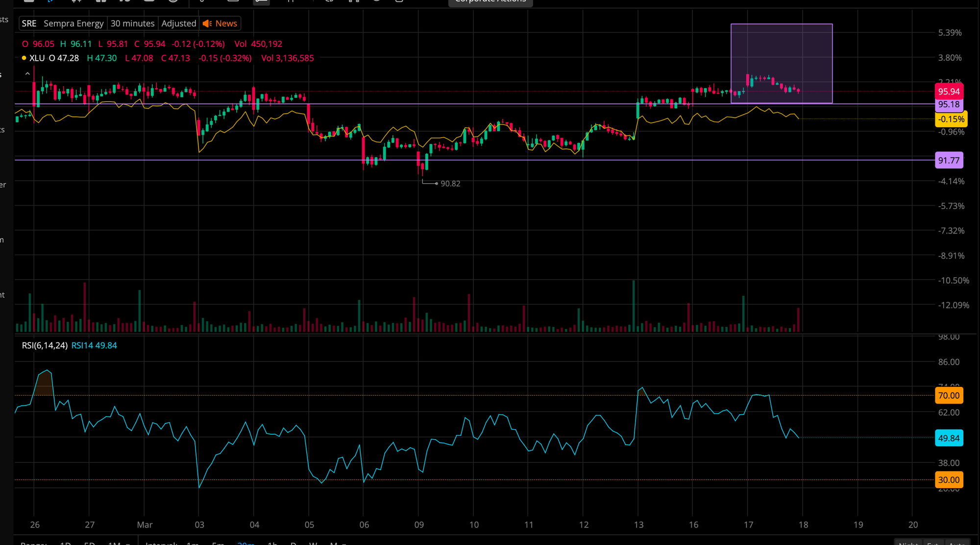Click the yellow -0.15% XLU axis tag
Image resolution: width=980 pixels, height=545 pixels.
click(x=951, y=119)
